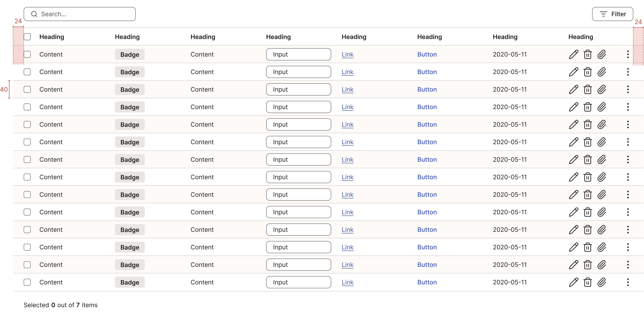
Task: Click the 2020-05-11 date in the last data row
Action: (x=510, y=282)
